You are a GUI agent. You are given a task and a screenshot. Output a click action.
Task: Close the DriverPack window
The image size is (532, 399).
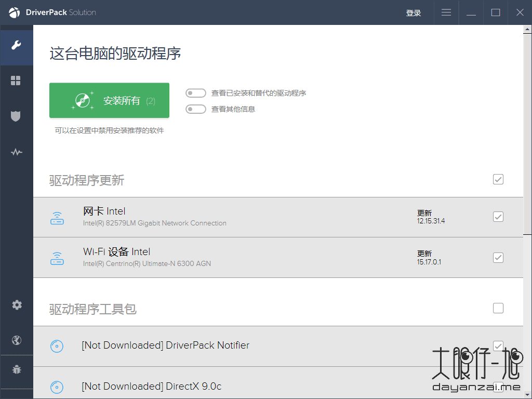520,12
